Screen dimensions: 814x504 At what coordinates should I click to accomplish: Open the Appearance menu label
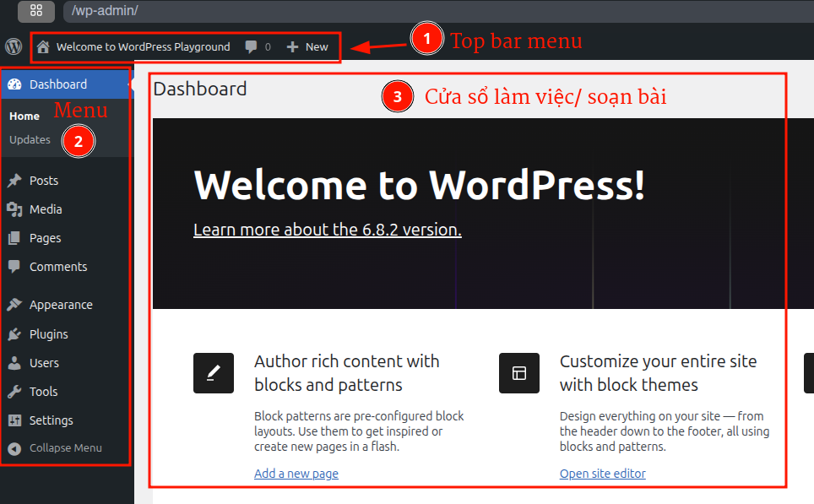click(61, 305)
